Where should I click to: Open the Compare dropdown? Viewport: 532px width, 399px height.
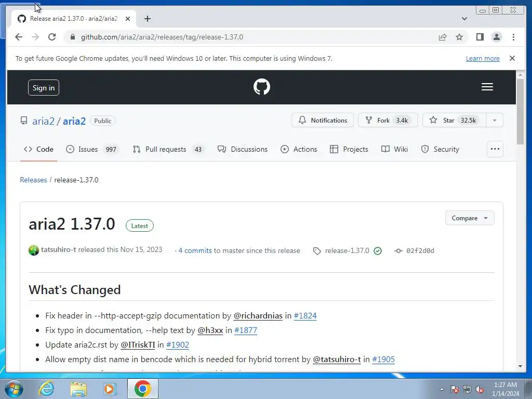(x=470, y=218)
